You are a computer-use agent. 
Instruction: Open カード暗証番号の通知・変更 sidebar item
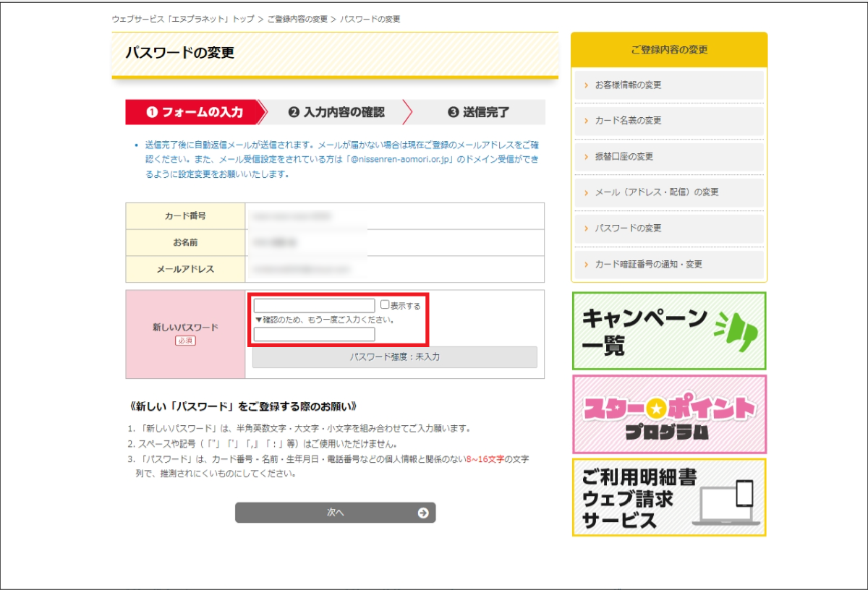click(669, 265)
